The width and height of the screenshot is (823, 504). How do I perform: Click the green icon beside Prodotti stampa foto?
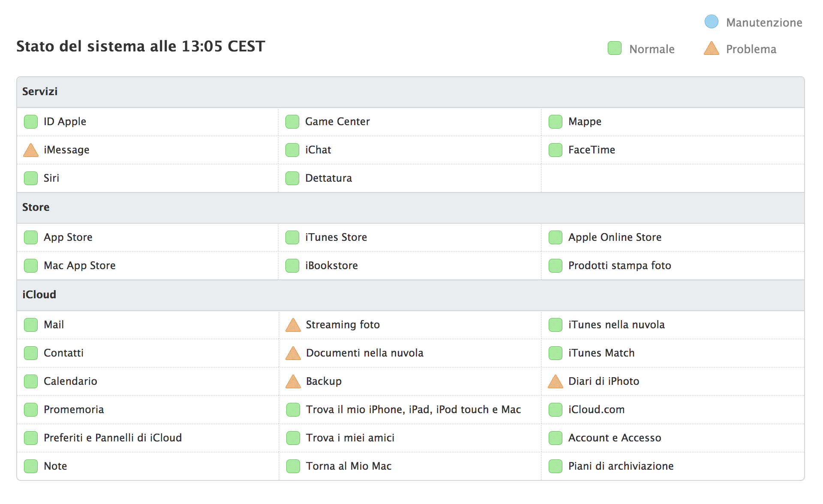tap(556, 266)
